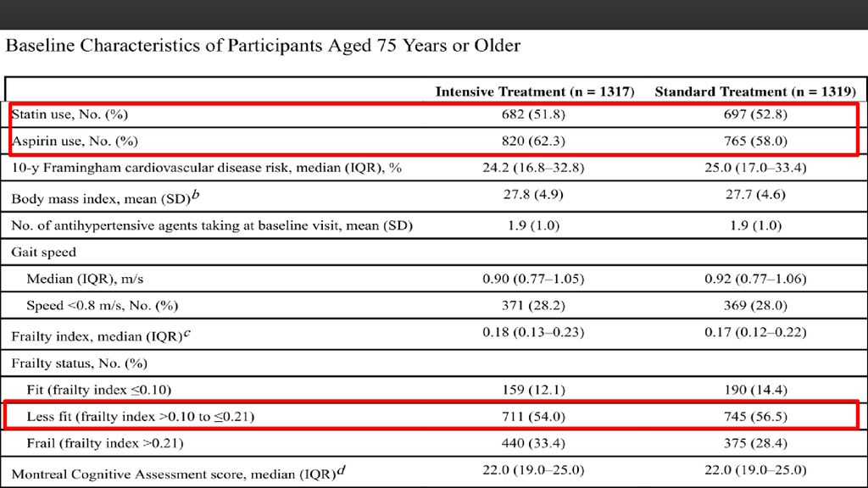Image resolution: width=868 pixels, height=488 pixels.
Task: Select the 'Fit (frailty index ≤0.10)' label
Action: click(99, 390)
